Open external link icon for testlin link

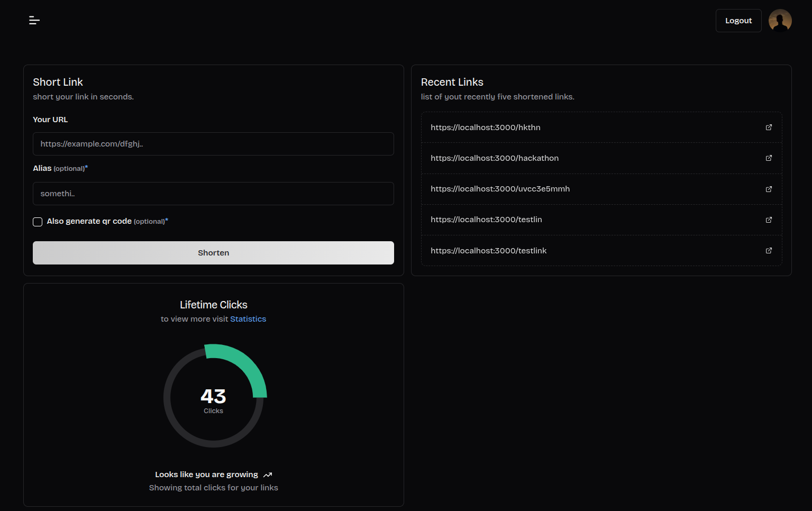(x=769, y=220)
